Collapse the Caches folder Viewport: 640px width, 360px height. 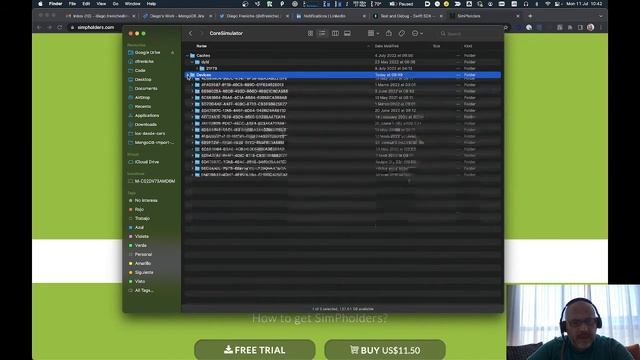188,56
